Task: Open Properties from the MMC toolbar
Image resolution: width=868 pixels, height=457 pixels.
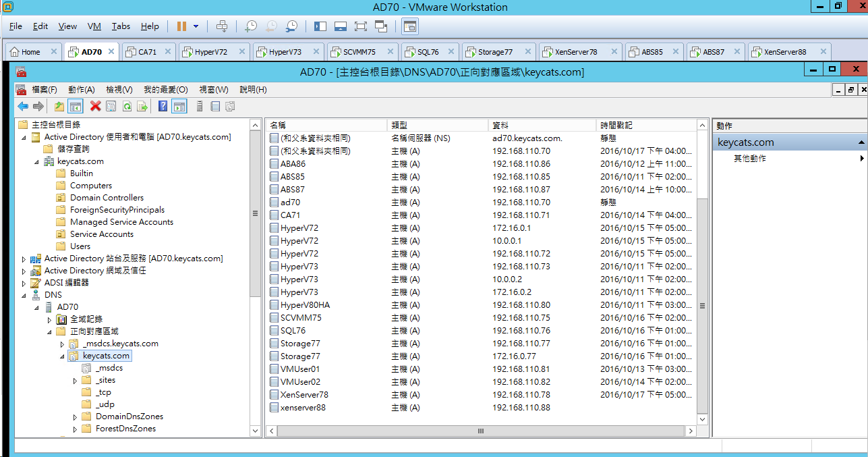Action: (111, 106)
